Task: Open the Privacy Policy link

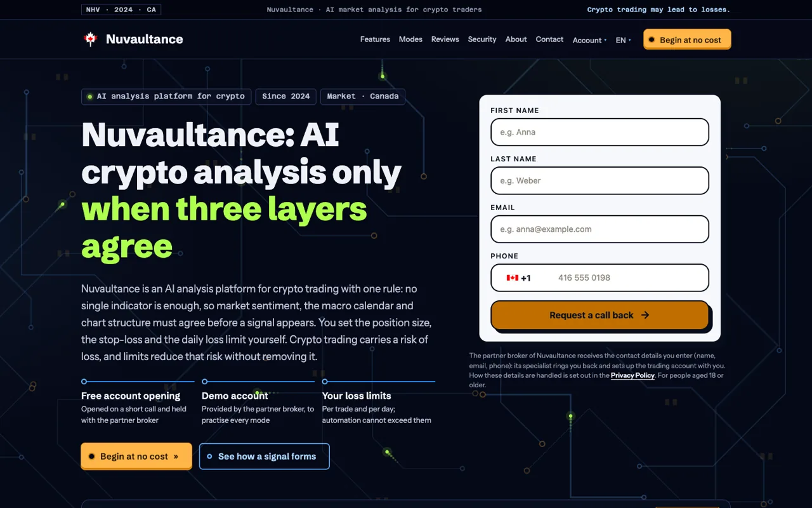Action: click(632, 375)
